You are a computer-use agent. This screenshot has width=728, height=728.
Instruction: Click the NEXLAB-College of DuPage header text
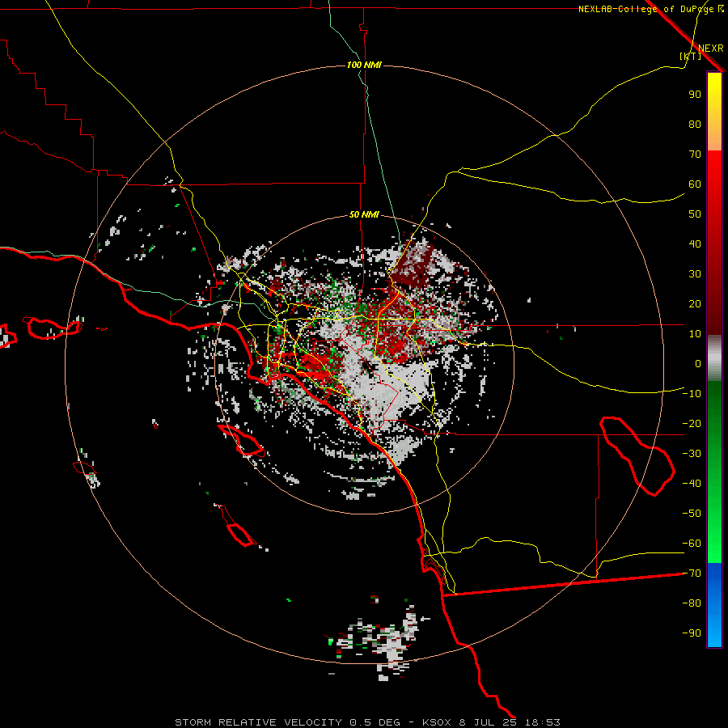(x=646, y=9)
